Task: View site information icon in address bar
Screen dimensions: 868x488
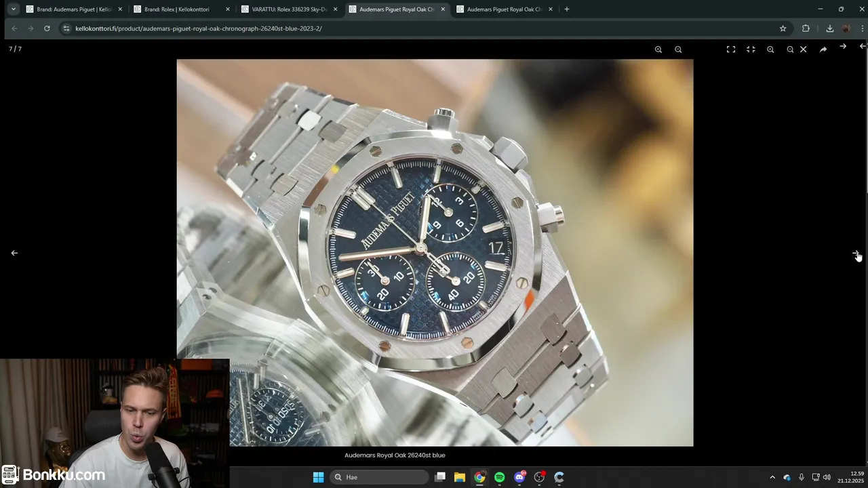Action: pos(66,28)
